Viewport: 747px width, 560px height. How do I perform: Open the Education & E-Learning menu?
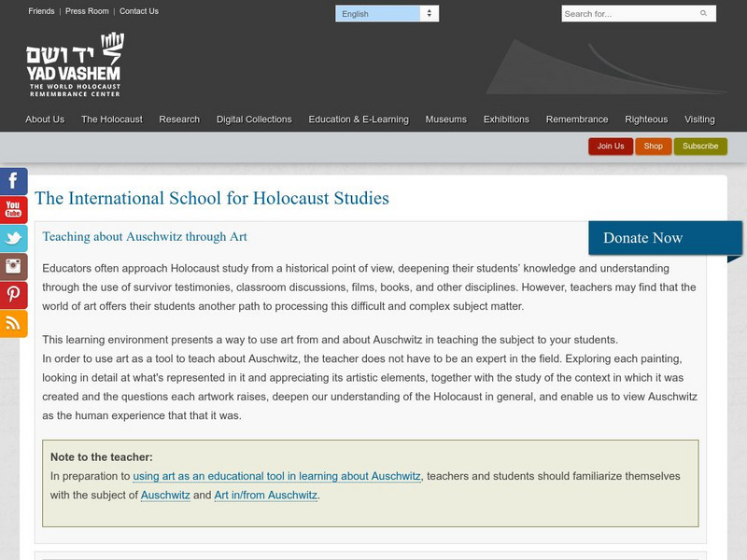[359, 119]
